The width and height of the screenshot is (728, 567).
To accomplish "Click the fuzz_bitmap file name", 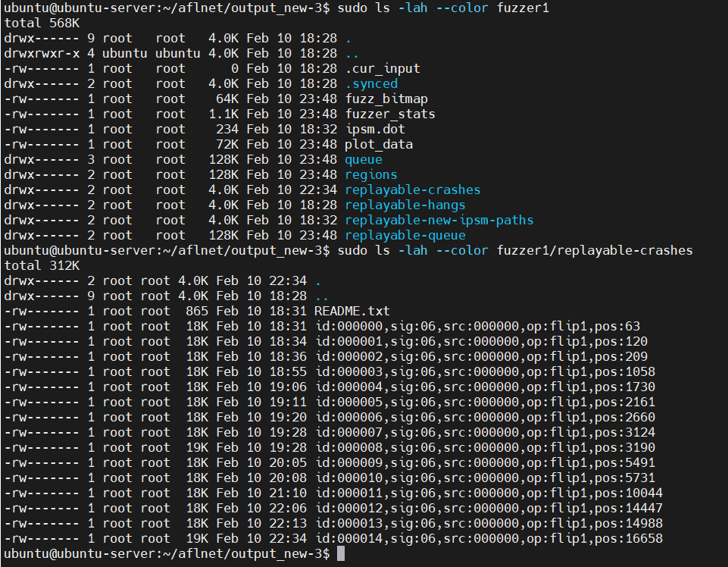I will (386, 99).
